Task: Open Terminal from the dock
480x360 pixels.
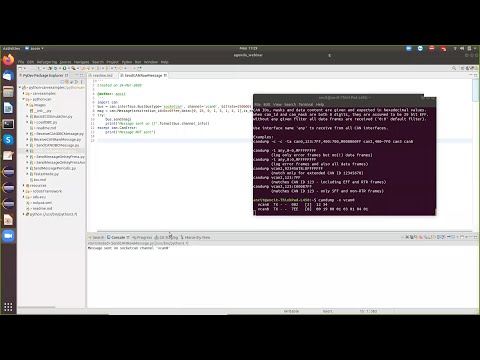Action: click(x=8, y=124)
